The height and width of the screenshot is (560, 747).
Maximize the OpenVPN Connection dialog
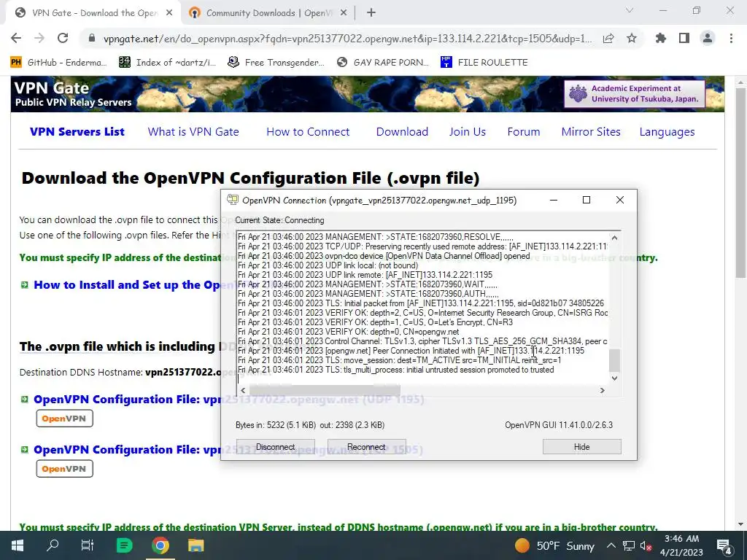(x=587, y=200)
